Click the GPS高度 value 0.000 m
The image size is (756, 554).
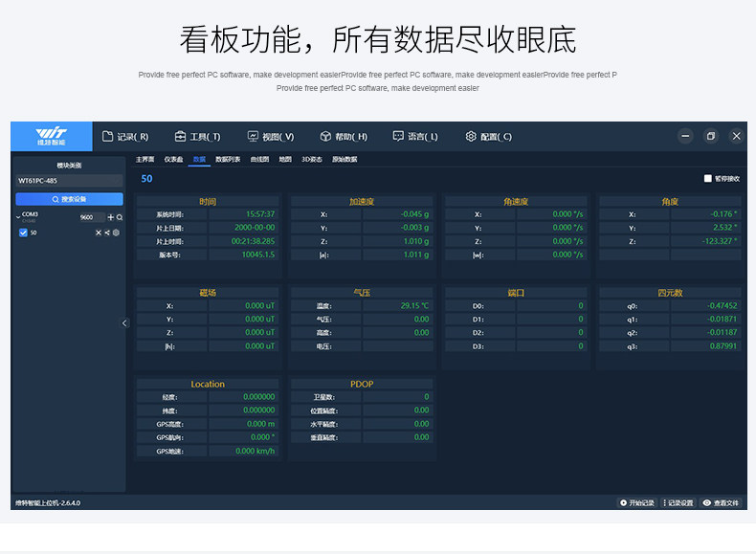pos(261,424)
